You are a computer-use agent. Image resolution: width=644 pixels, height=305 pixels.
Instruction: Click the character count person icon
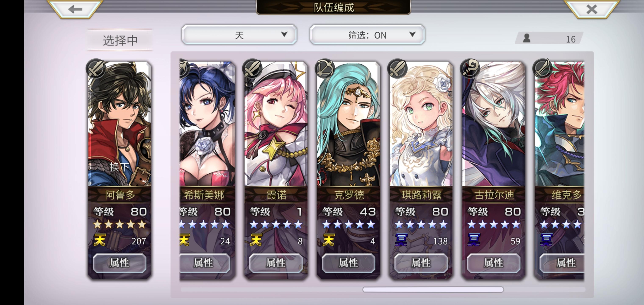tap(527, 38)
